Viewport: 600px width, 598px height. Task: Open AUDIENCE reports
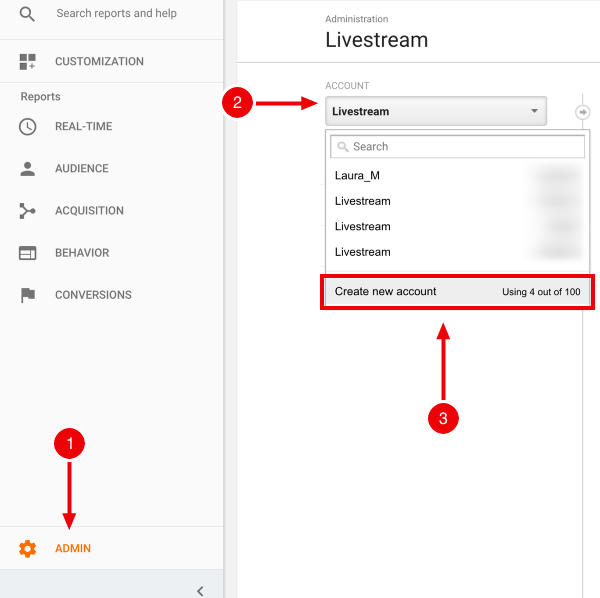tap(82, 168)
